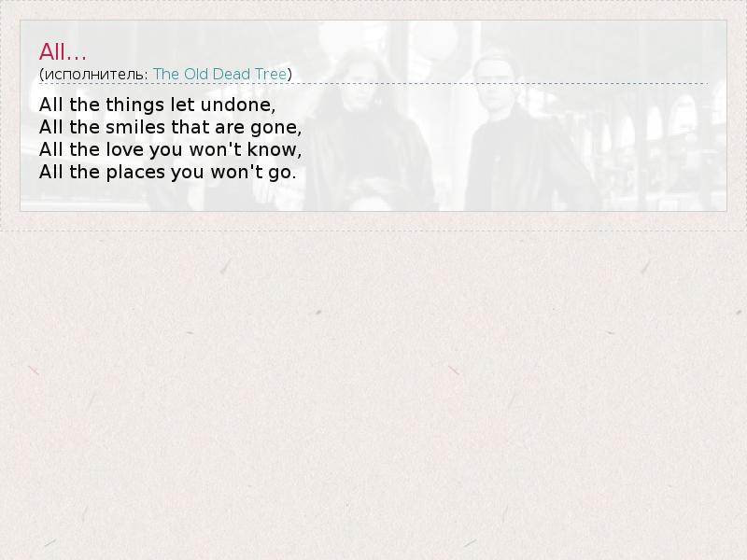Click the исполнитель label text

pyautogui.click(x=96, y=75)
